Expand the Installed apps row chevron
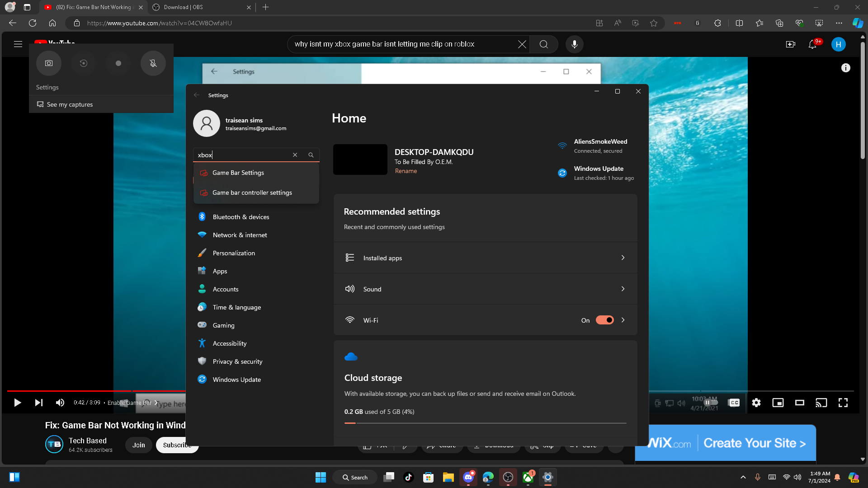Screen dimensions: 868x488 click(623, 258)
